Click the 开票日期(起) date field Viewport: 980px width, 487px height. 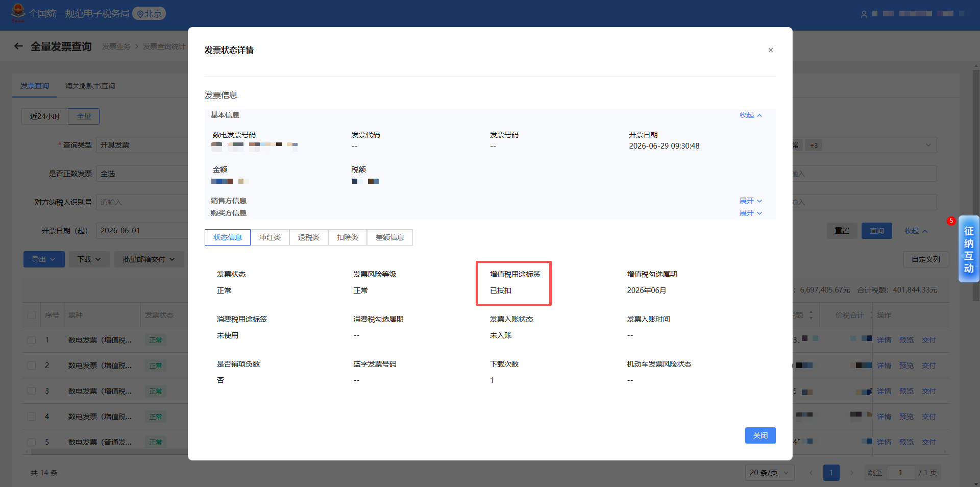coord(142,231)
